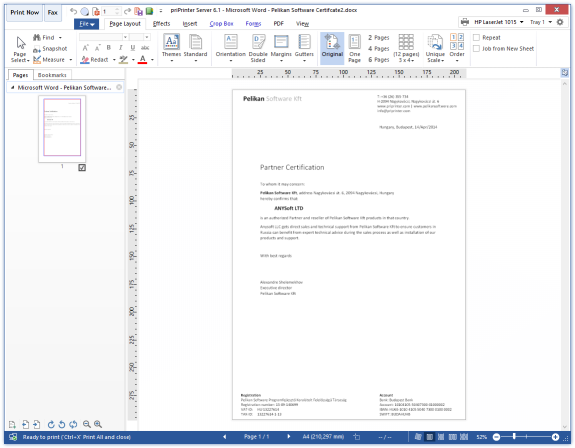Select the Measure tool
Image resolution: width=575 pixels, height=448 pixels.
tap(49, 60)
